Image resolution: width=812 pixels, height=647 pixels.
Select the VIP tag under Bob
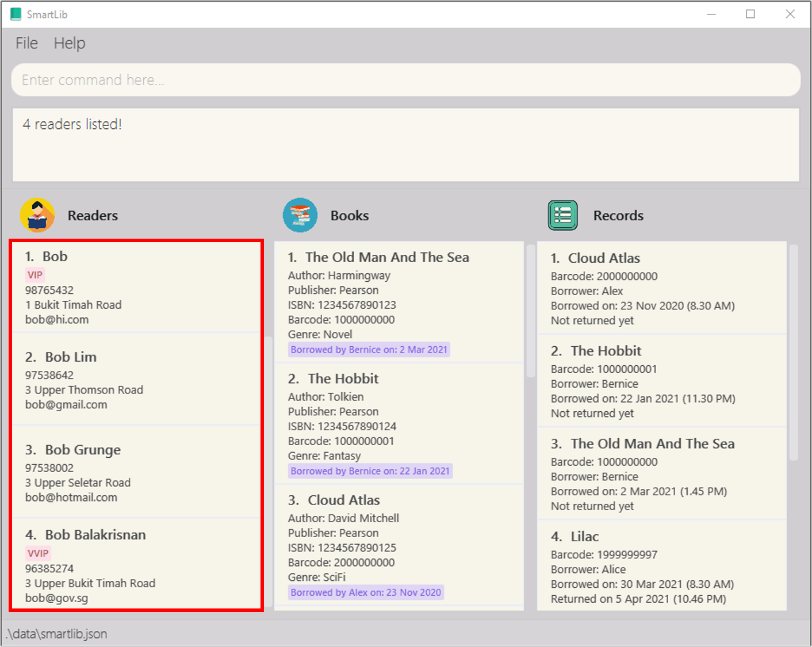click(35, 275)
